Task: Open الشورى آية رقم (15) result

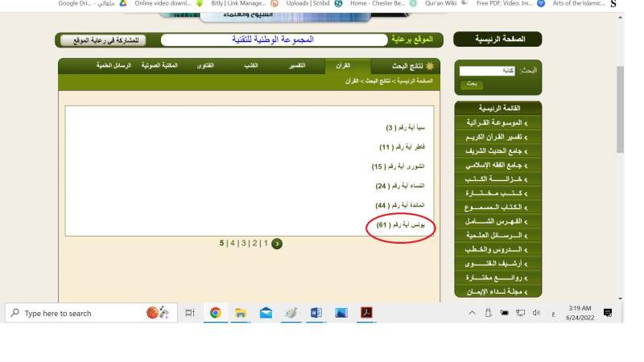Action: coord(398,167)
